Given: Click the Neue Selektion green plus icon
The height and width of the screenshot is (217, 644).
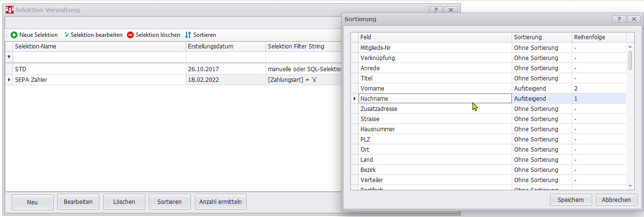Looking at the screenshot, I should click(14, 35).
